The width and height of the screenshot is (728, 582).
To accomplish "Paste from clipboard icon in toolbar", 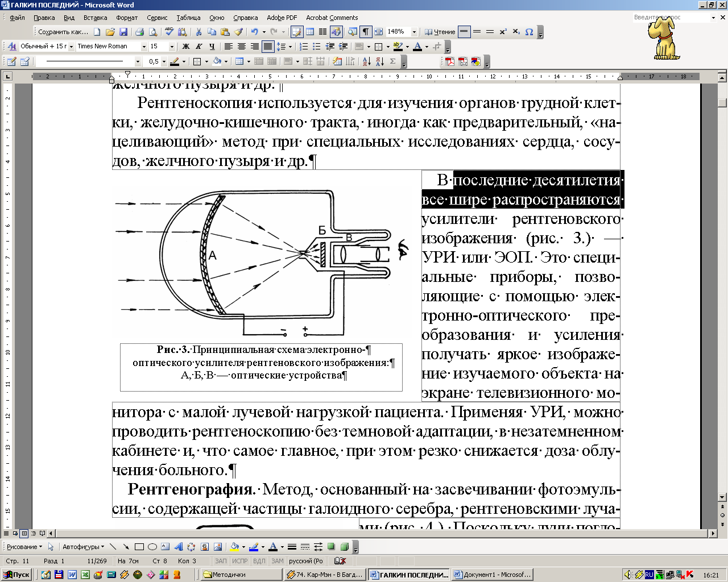I will [225, 32].
